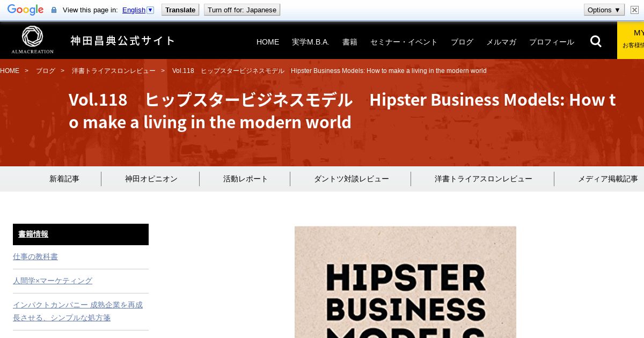The height and width of the screenshot is (338, 644).
Task: Select 新着記事 category tab
Action: (x=64, y=179)
